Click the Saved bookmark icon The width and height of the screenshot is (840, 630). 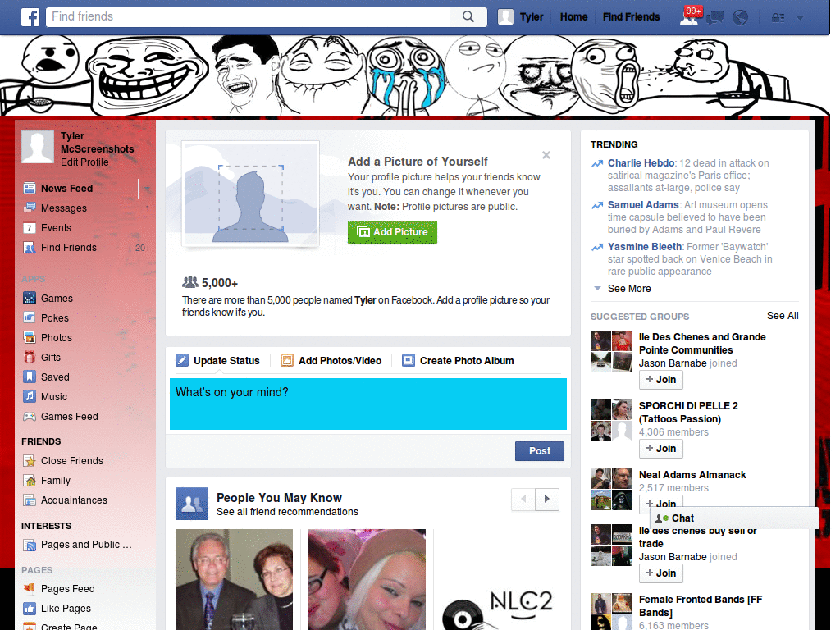click(30, 377)
